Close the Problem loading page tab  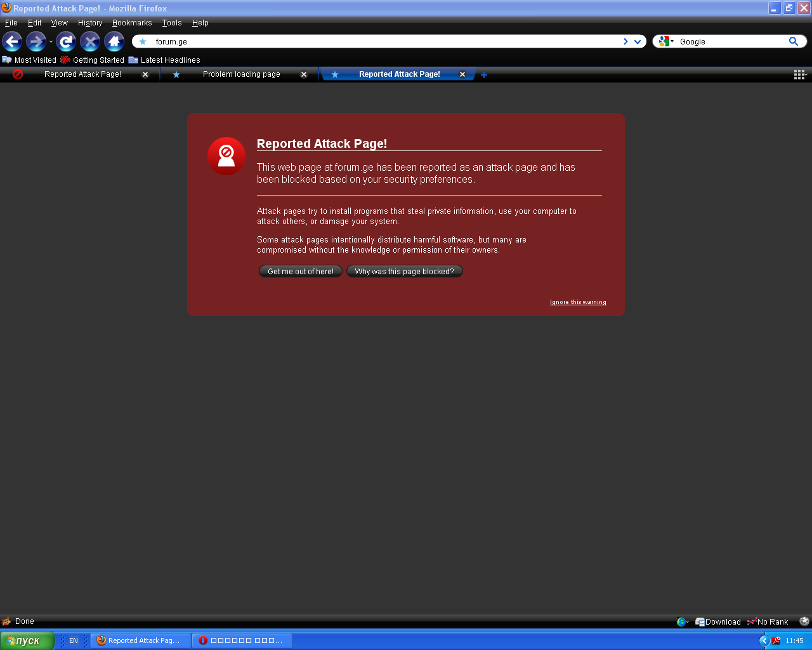304,75
